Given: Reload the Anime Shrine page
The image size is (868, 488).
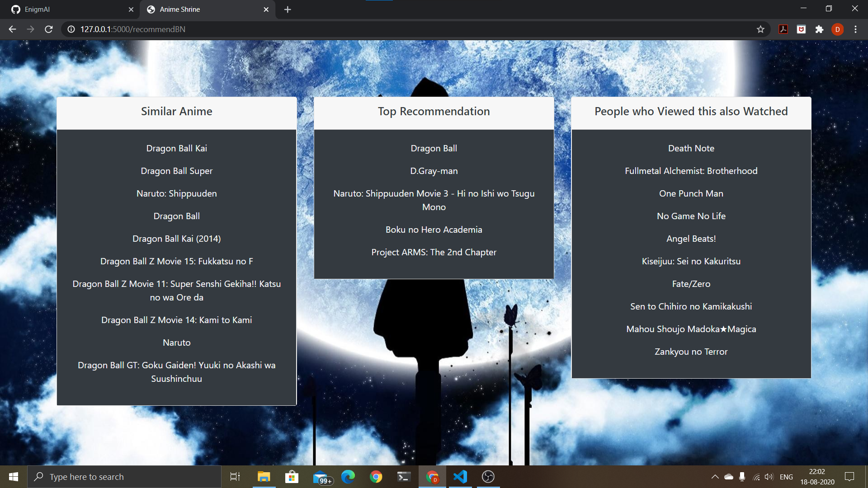Looking at the screenshot, I should coord(49,29).
